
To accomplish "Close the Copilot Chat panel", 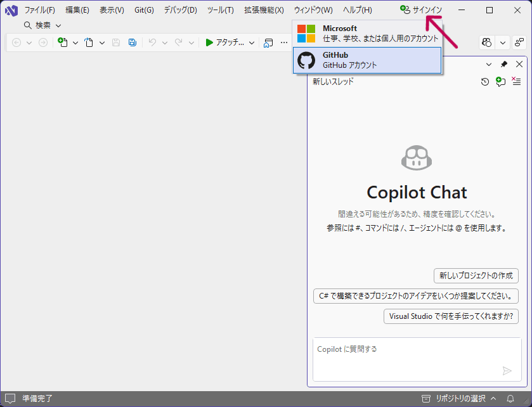I will 519,64.
